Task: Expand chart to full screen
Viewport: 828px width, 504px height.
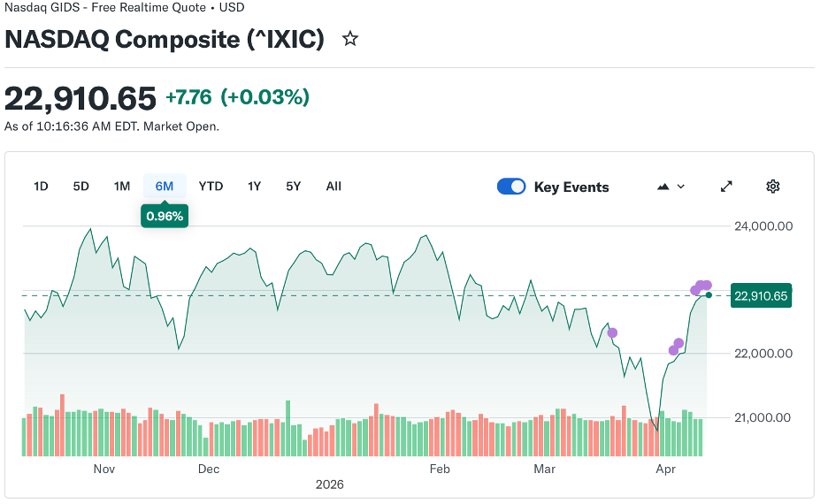Action: pos(726,187)
